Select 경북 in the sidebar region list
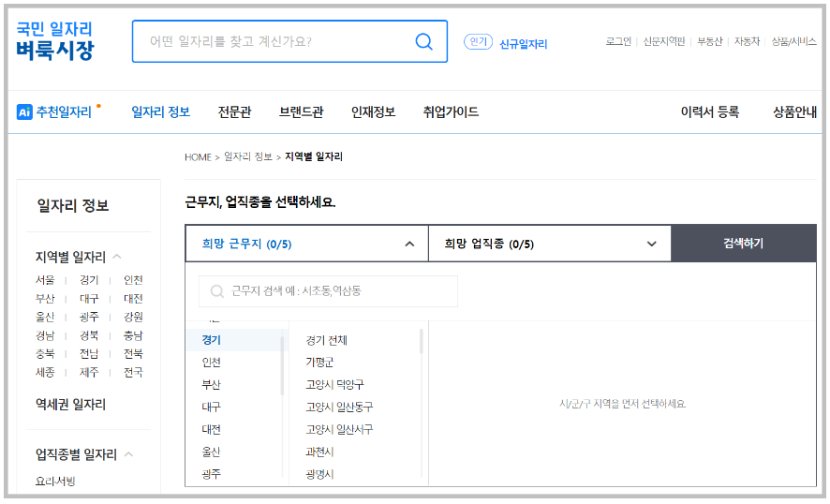The image size is (830, 504). [89, 335]
